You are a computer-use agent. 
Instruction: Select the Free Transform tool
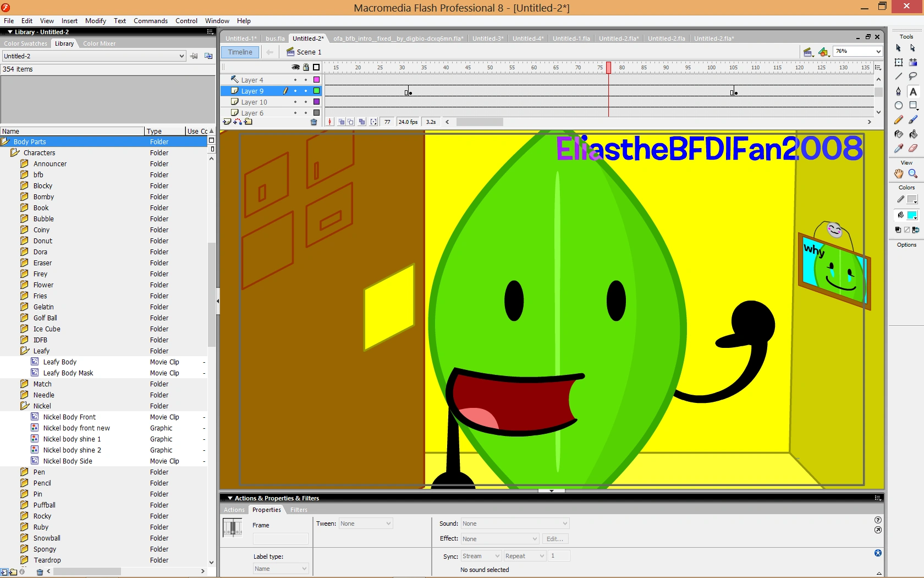click(x=898, y=62)
